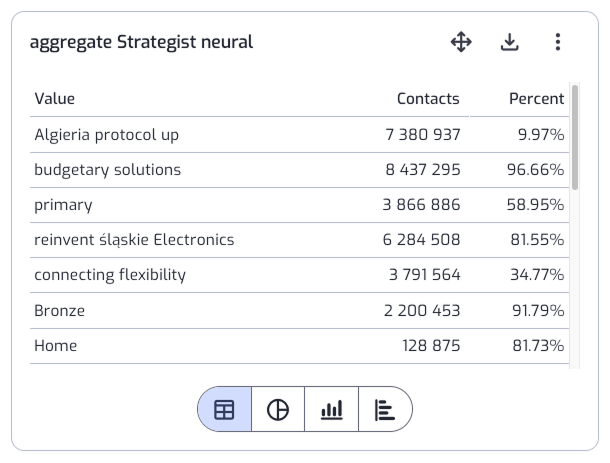610x463 pixels.
Task: Click the 96.66% percent cell
Action: point(535,170)
